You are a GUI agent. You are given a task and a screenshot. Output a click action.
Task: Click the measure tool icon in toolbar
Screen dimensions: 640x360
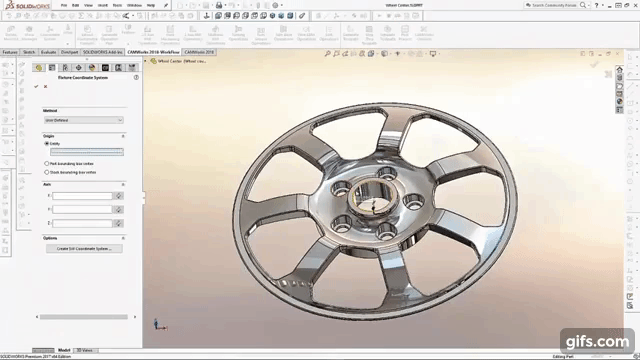click(x=302, y=16)
